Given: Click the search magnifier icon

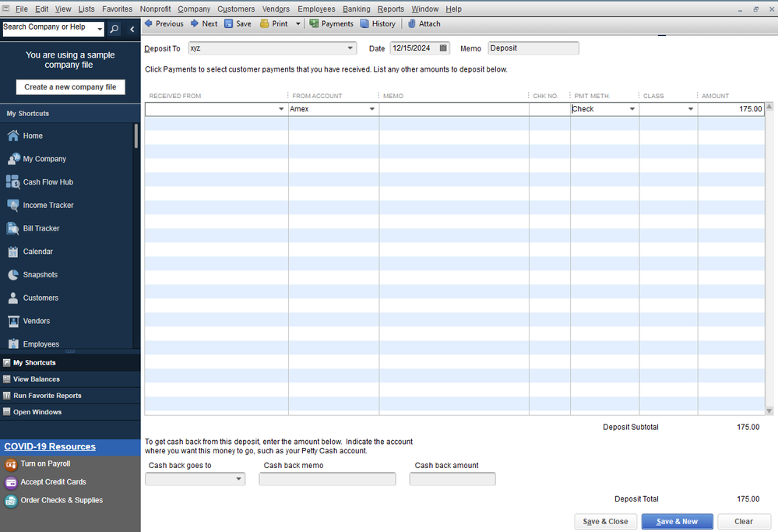Looking at the screenshot, I should [114, 29].
